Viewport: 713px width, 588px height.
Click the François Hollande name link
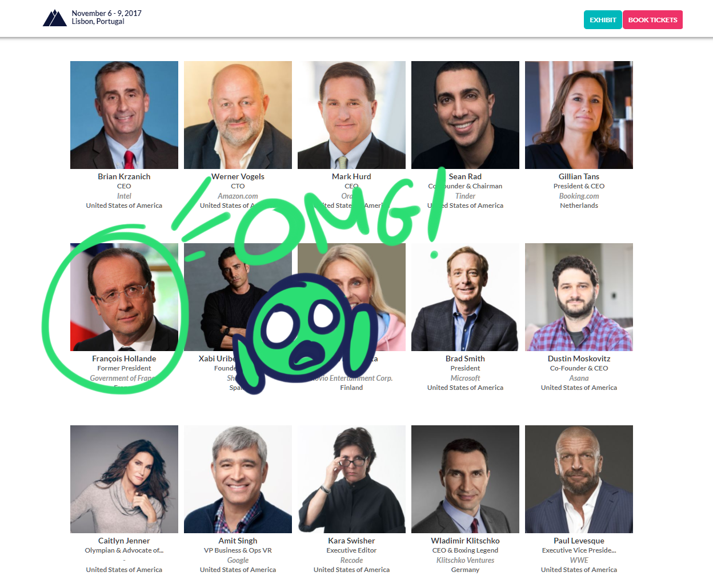pos(124,359)
